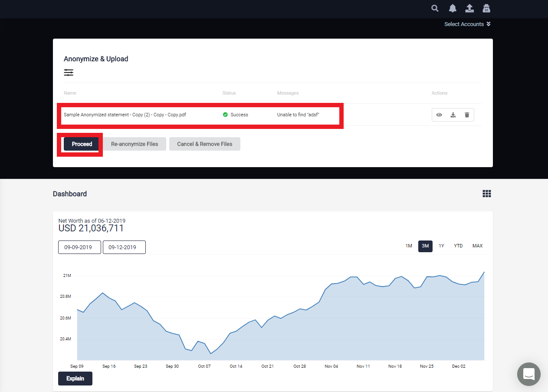Click the USD 21,036,711 net worth value
Image resolution: width=548 pixels, height=392 pixels.
(x=91, y=228)
